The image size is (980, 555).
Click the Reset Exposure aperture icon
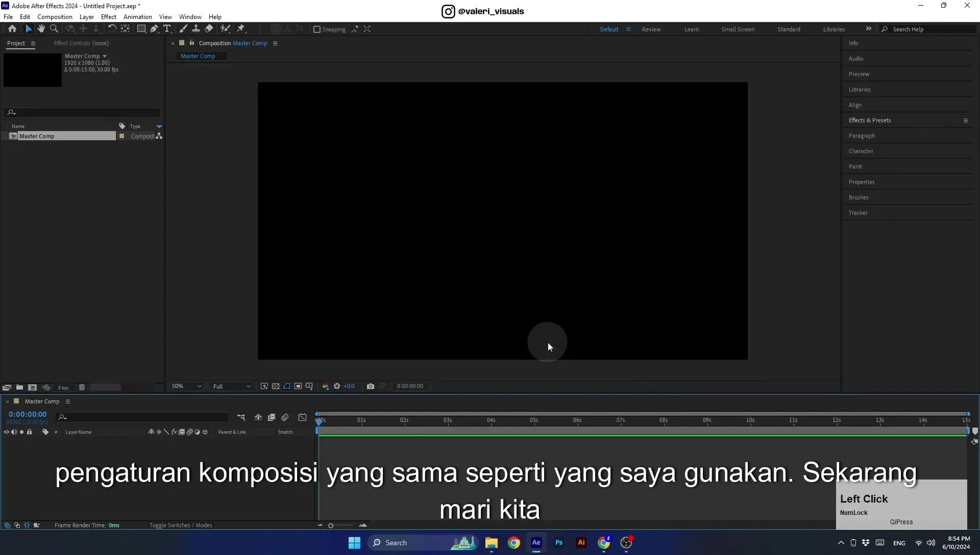pyautogui.click(x=337, y=386)
